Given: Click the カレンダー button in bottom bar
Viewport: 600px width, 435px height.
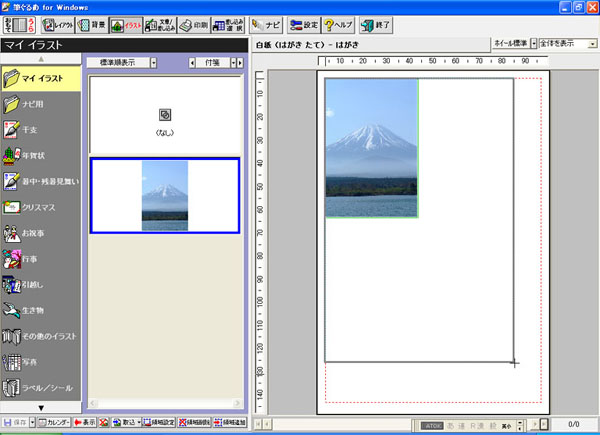Looking at the screenshot, I should click(55, 423).
